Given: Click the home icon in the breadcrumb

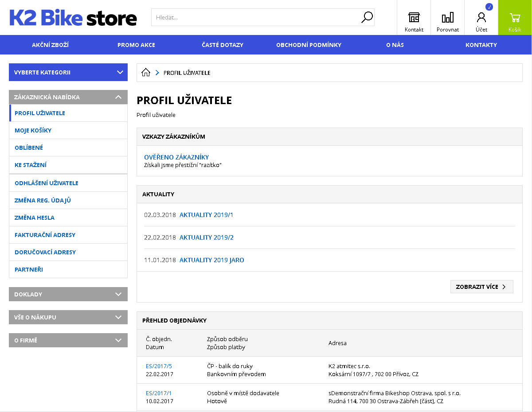Looking at the screenshot, I should tap(146, 73).
